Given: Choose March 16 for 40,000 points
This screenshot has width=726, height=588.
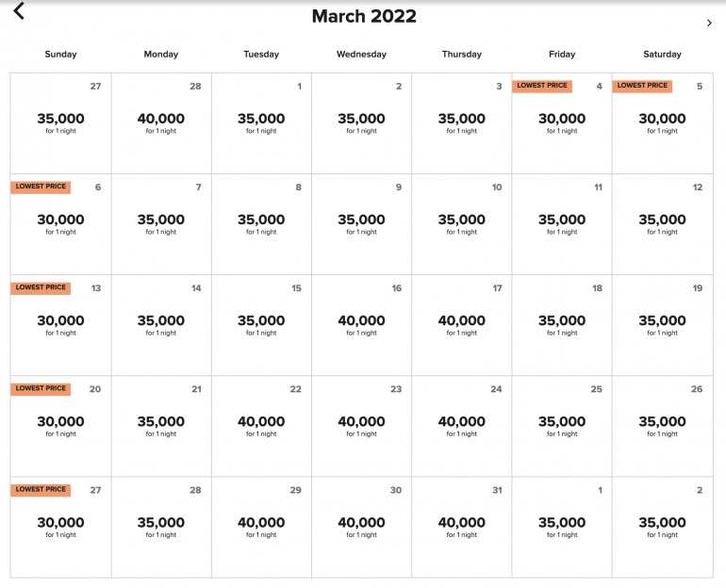Looking at the screenshot, I should (x=361, y=325).
